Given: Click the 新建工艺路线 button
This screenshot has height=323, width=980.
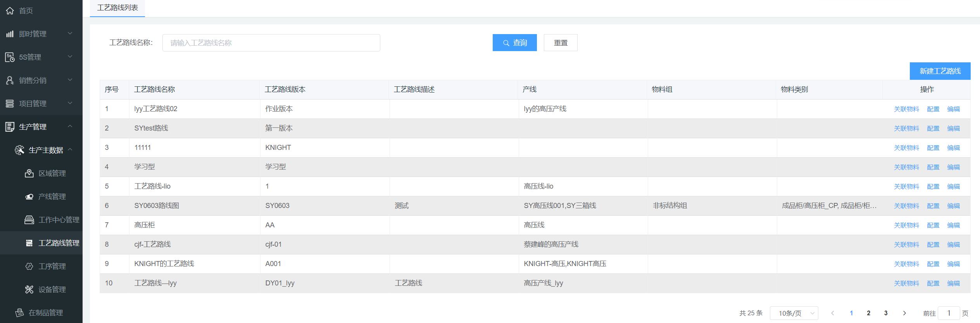Looking at the screenshot, I should pos(940,71).
